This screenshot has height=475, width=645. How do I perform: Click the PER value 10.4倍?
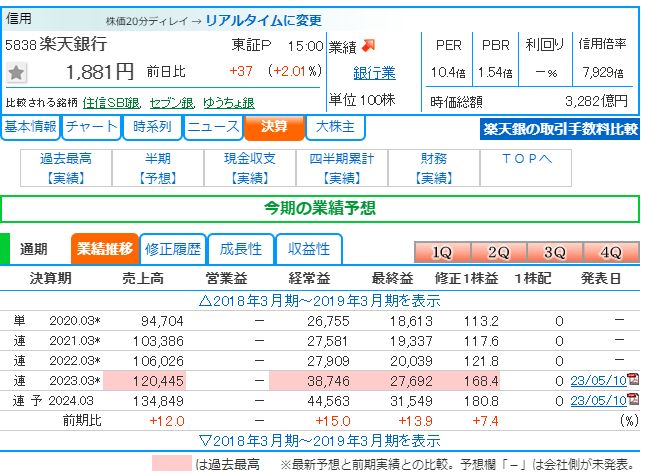pyautogui.click(x=448, y=72)
